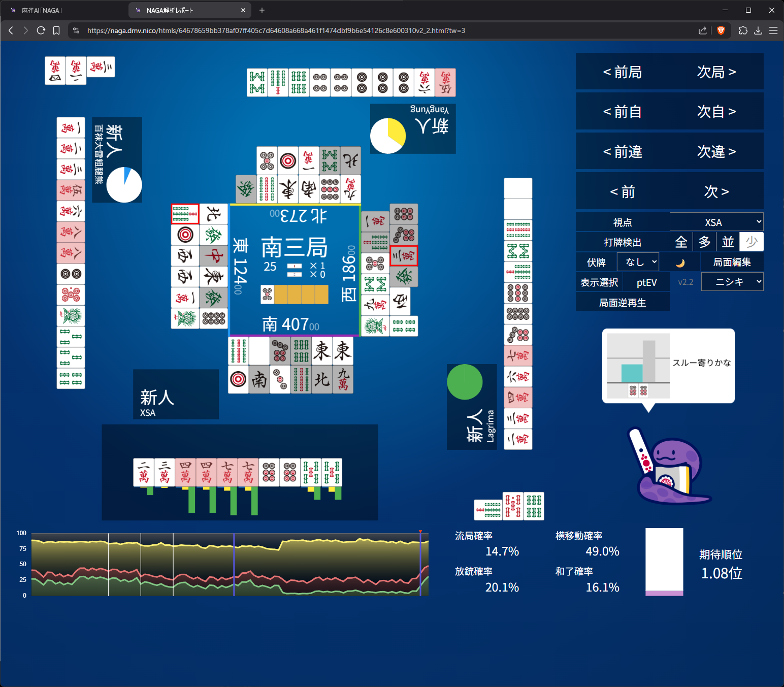Close the NAGA解析レポート tab
The height and width of the screenshot is (687, 784).
243,10
